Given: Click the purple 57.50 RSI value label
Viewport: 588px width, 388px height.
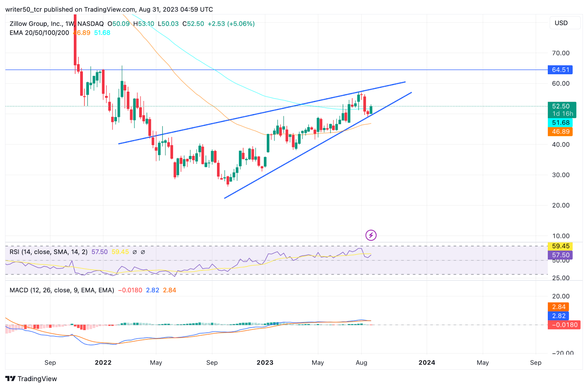Looking at the screenshot, I should point(560,255).
